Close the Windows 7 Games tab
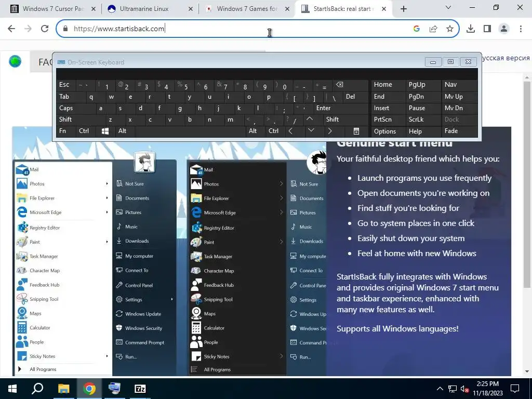532x399 pixels. tap(287, 9)
